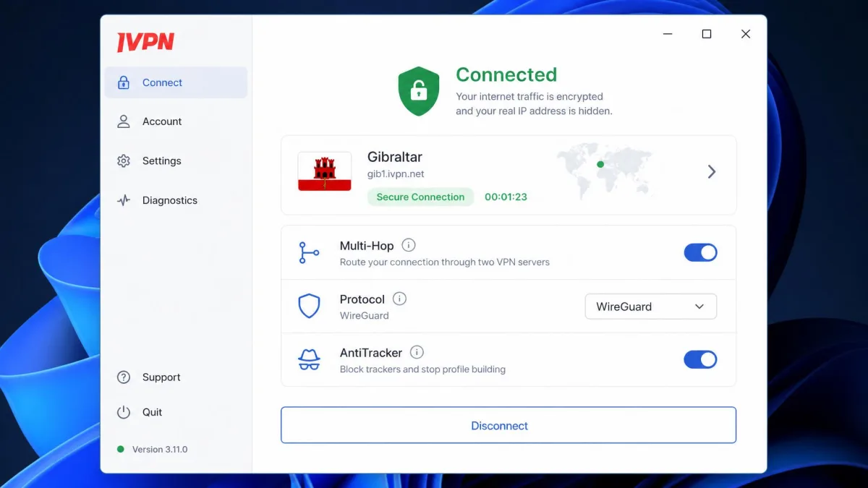Click the Gibraltar flag
This screenshot has height=488, width=868.
(325, 171)
